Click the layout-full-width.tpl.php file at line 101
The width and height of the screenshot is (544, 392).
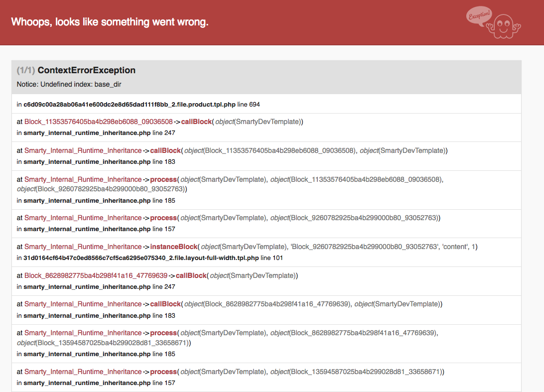141,258
